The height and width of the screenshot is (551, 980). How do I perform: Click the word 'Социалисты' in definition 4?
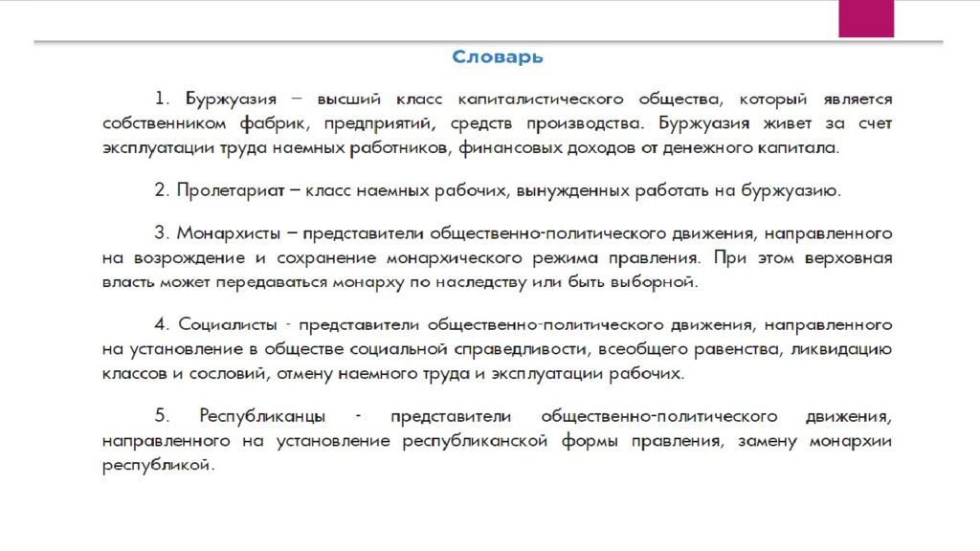pyautogui.click(x=228, y=324)
